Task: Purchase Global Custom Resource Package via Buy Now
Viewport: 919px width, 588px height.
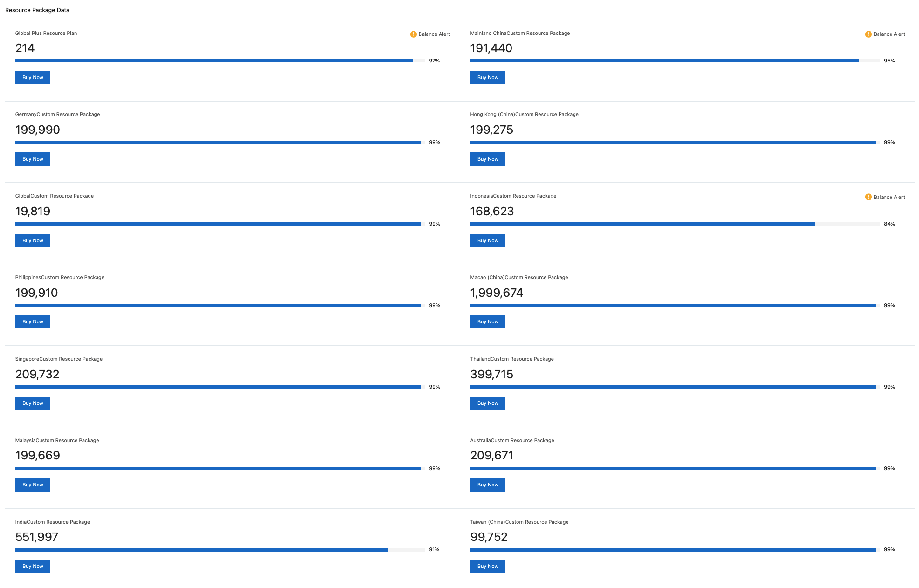Action: tap(33, 241)
